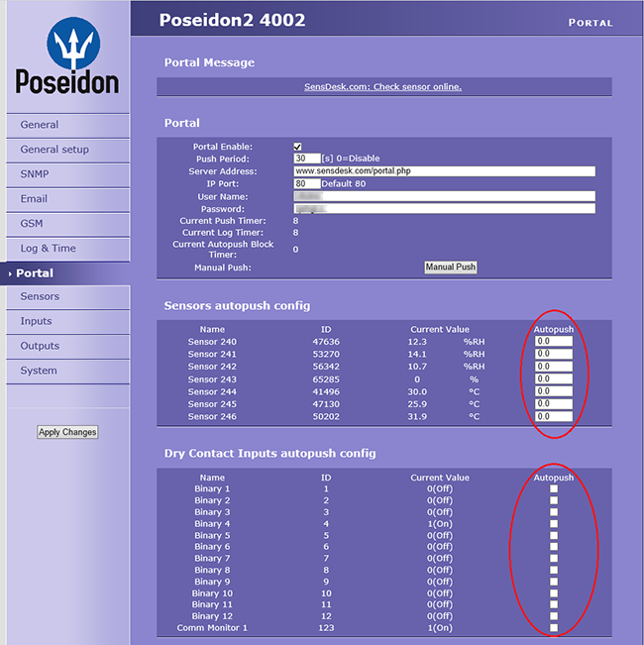Enable autopush for Binary 4
The height and width of the screenshot is (645, 644).
554,523
